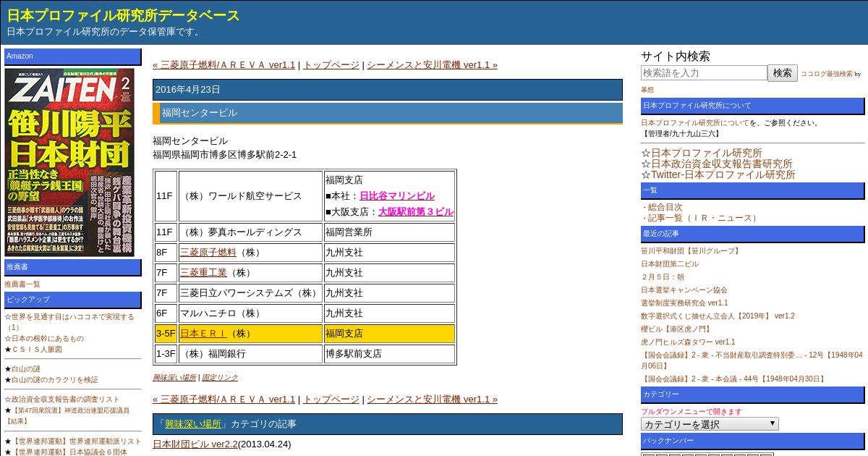Focus the site search input field
868x456 pixels.
(704, 72)
